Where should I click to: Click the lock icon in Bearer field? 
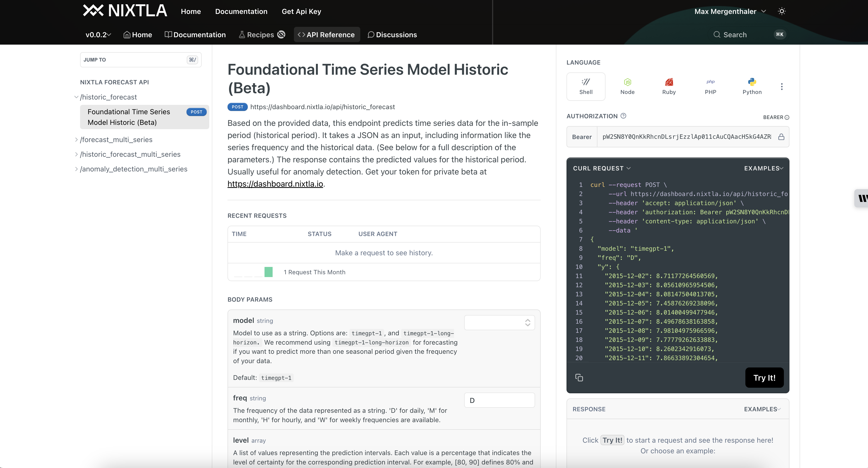point(781,137)
